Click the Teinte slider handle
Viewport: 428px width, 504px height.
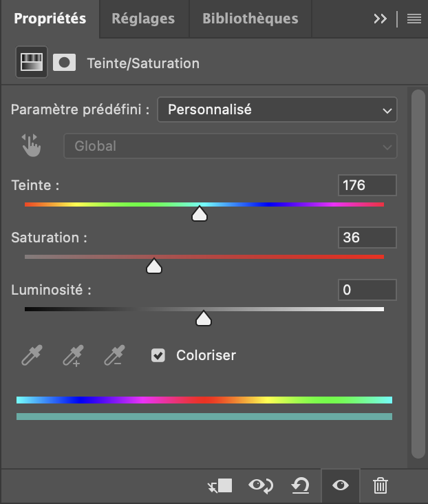(200, 215)
